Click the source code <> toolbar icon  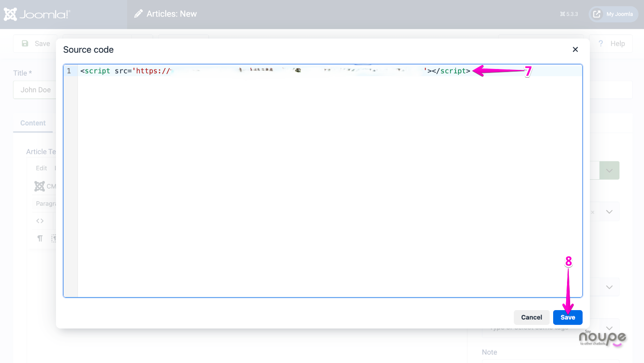tap(40, 221)
